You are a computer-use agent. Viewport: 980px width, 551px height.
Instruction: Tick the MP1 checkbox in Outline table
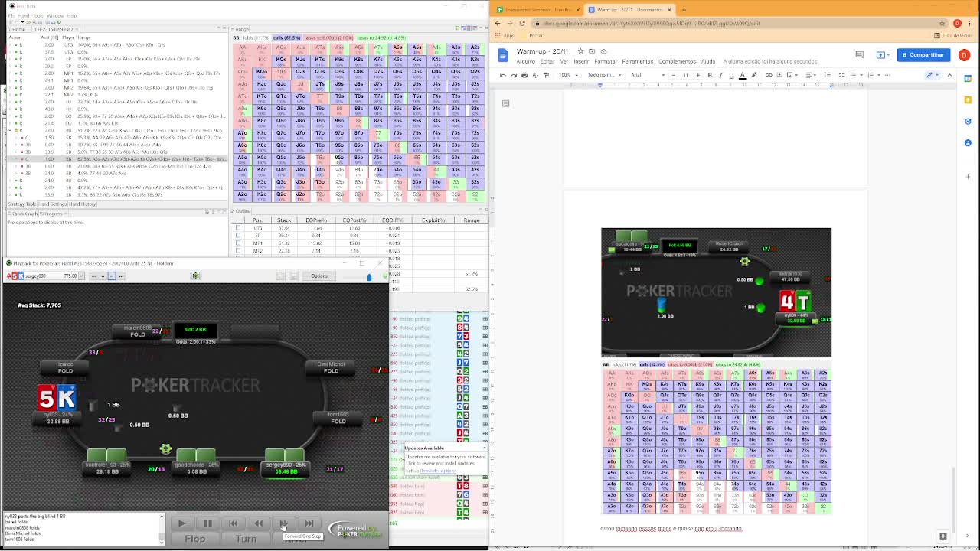click(238, 243)
